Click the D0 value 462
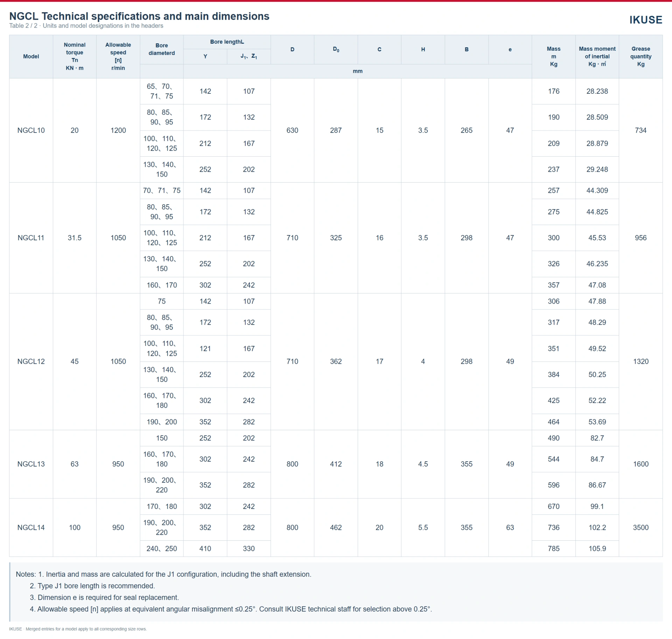The width and height of the screenshot is (672, 639). 336,527
